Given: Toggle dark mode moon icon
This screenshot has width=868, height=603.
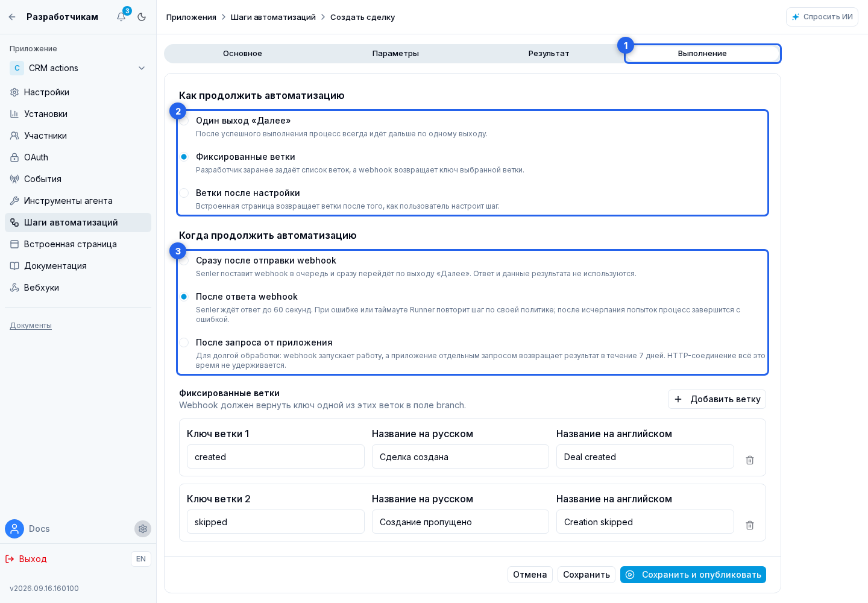Looking at the screenshot, I should pyautogui.click(x=142, y=17).
